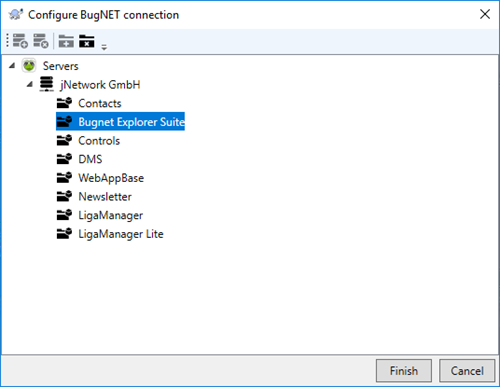This screenshot has width=500, height=387.
Task: Select the WebAppBase project
Action: [x=111, y=178]
